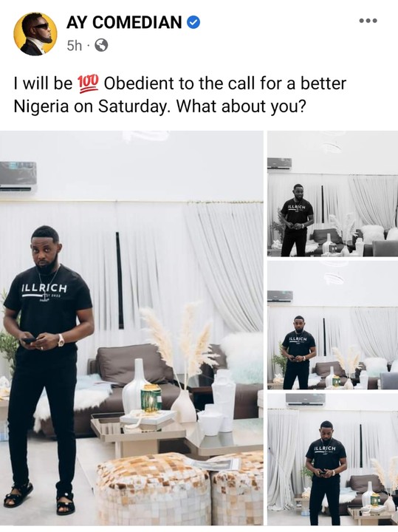Open the middle-right photo thumbnail
The image size is (398, 532).
coord(332,325)
